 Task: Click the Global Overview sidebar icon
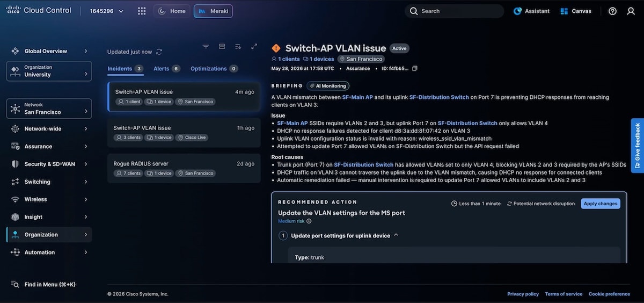(15, 51)
